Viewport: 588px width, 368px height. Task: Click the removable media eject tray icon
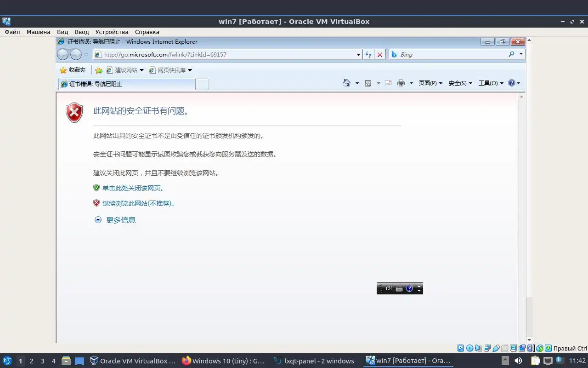coord(505,361)
